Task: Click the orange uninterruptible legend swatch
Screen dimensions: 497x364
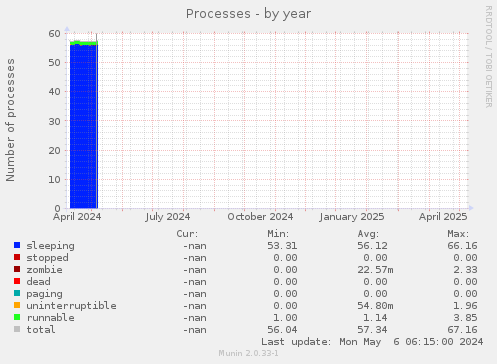Action: (17, 305)
